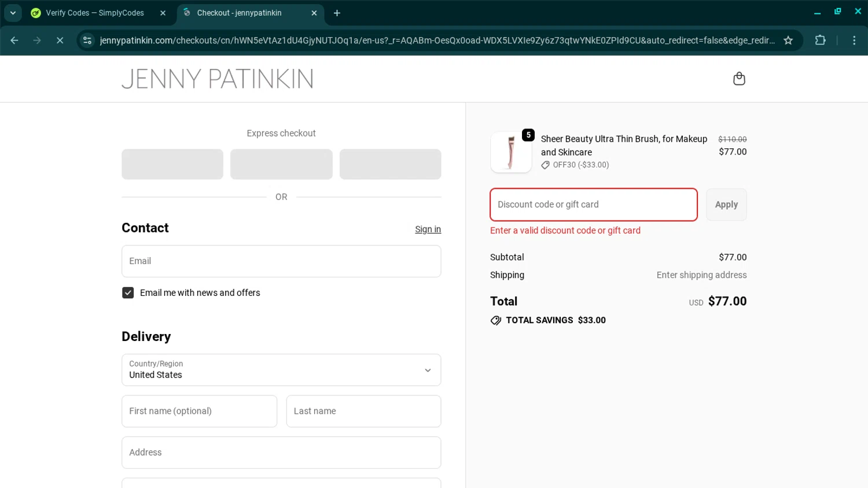View site information icon in address bar
This screenshot has height=488, width=868.
point(87,41)
